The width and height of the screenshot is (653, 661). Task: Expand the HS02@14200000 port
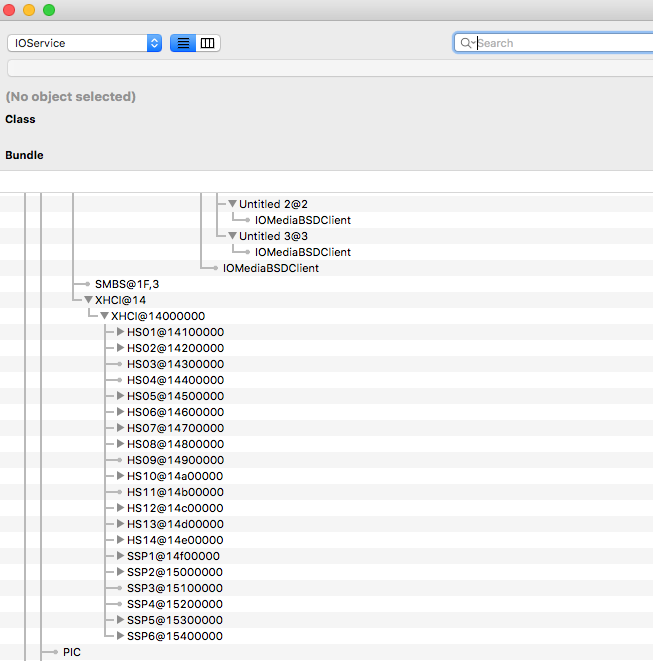pos(120,348)
